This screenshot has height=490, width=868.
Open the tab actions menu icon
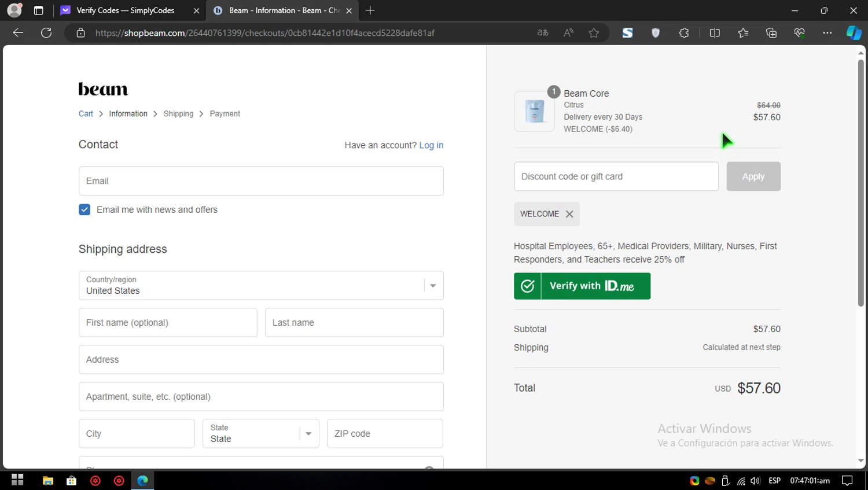click(x=39, y=10)
